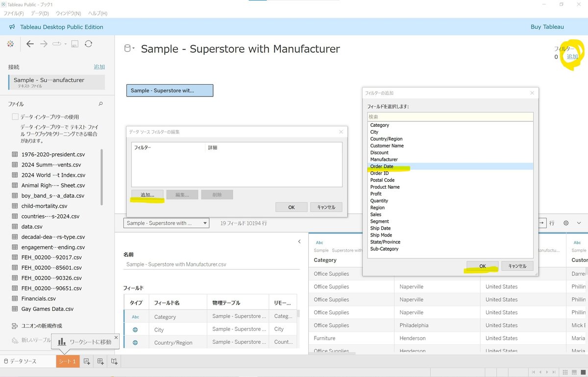
Task: Select the data.csv file
Action: [x=32, y=227]
